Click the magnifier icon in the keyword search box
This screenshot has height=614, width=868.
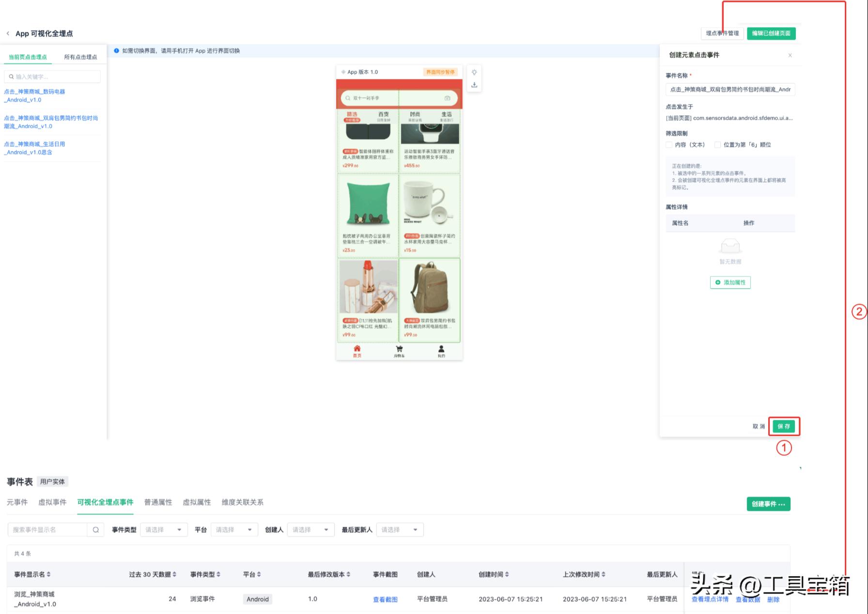tap(12, 76)
